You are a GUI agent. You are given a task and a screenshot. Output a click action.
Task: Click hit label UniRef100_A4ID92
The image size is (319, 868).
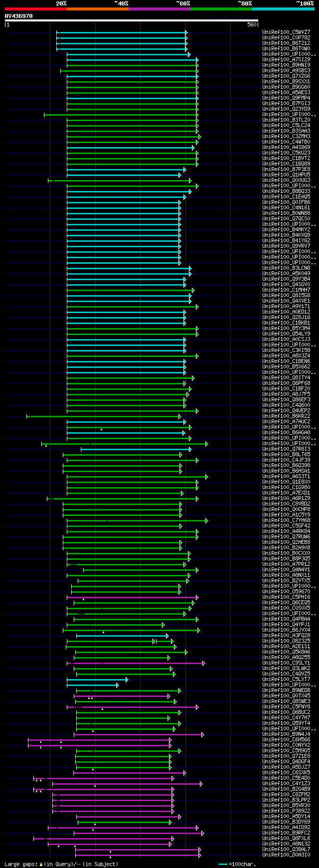[286, 827]
